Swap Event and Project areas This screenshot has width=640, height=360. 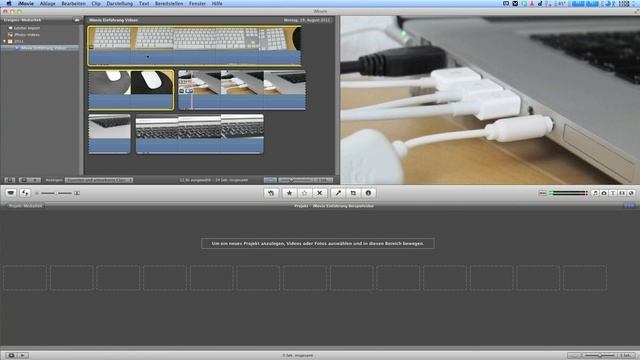pyautogui.click(x=25, y=193)
